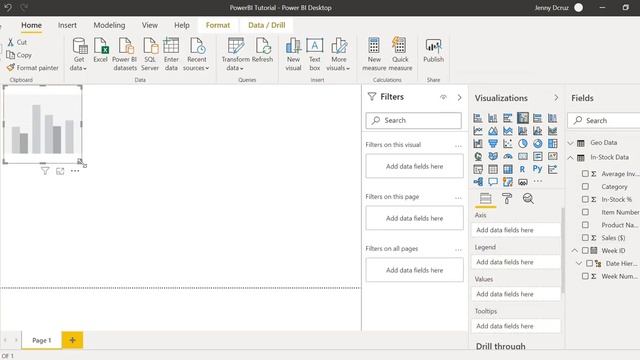Choose the gauge visual
This screenshot has height=360, width=640.
[x=508, y=156]
